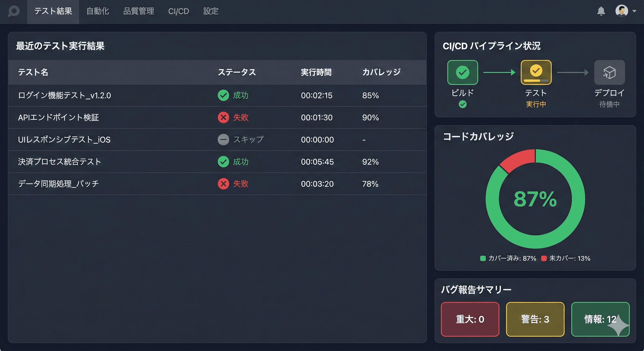This screenshot has height=351, width=644.
Task: Click the デプロイ package icon
Action: click(x=609, y=72)
